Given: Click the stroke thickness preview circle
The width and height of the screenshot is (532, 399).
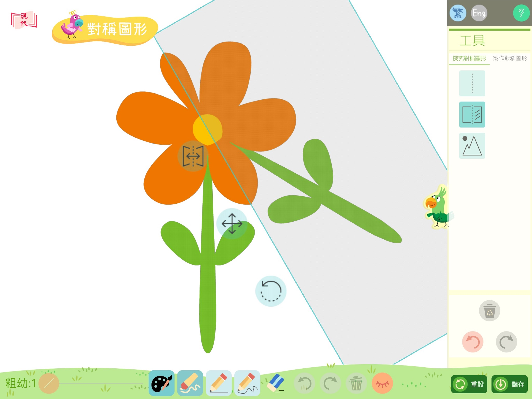Looking at the screenshot, I should [x=49, y=383].
